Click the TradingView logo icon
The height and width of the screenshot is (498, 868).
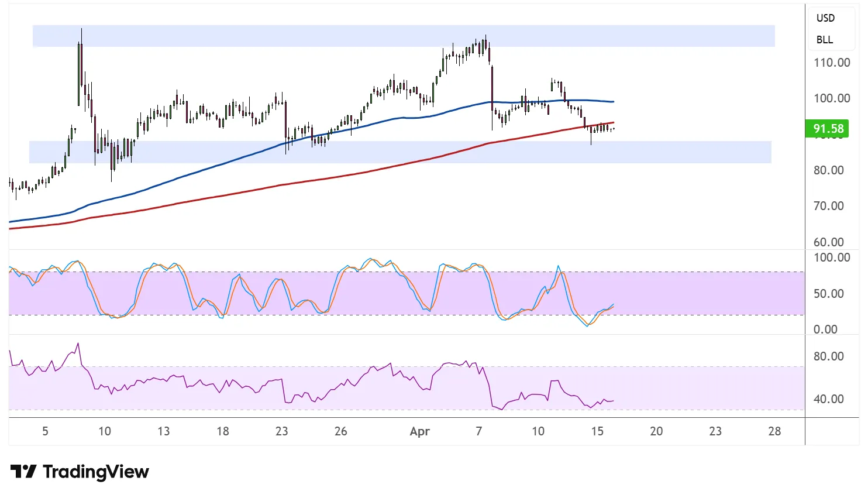click(23, 471)
